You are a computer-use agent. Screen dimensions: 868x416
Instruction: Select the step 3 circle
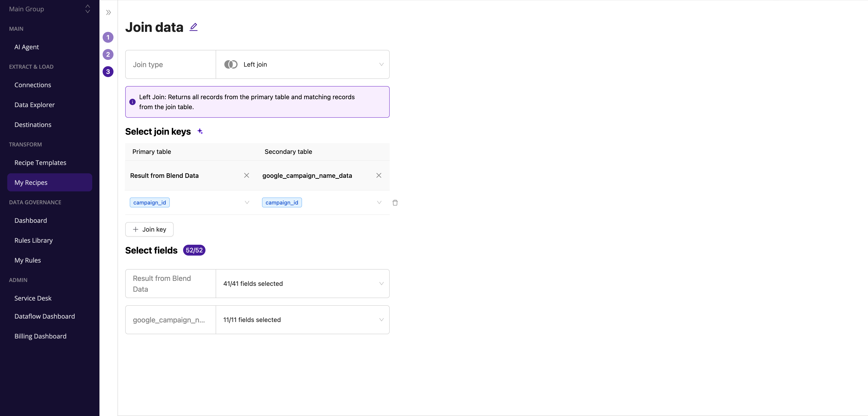coord(108,72)
